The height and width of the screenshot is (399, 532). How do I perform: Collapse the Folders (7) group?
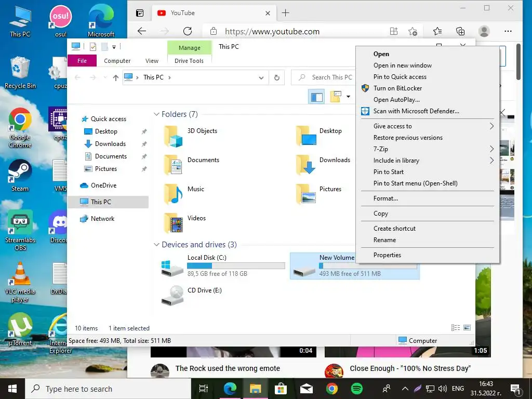point(156,114)
